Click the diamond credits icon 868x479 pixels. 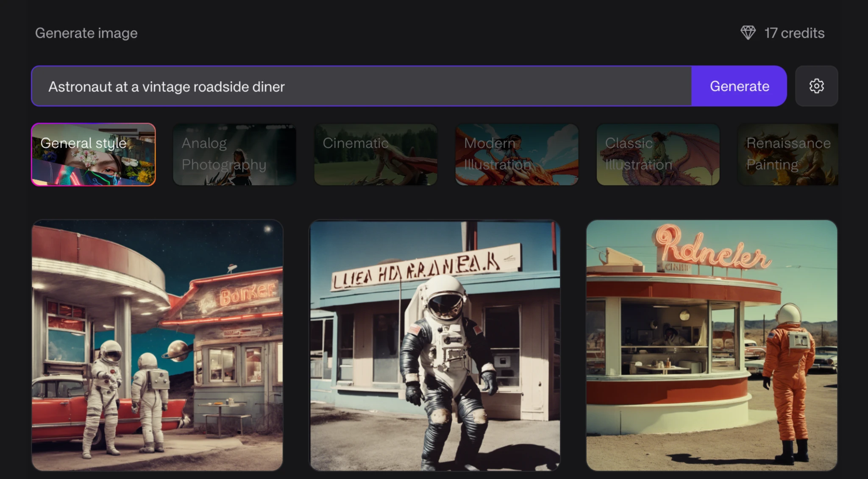pos(749,32)
